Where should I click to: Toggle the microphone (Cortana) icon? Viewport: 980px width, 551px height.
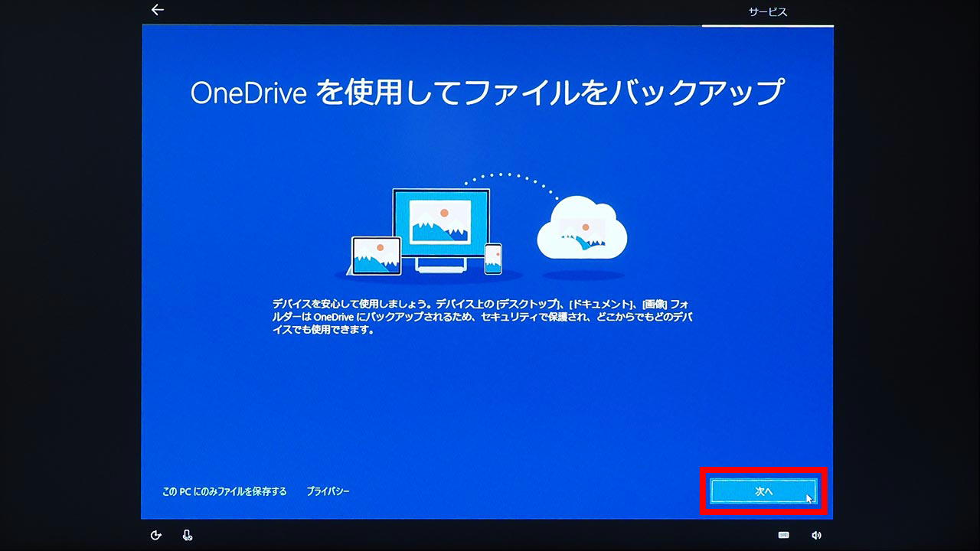[x=188, y=536]
